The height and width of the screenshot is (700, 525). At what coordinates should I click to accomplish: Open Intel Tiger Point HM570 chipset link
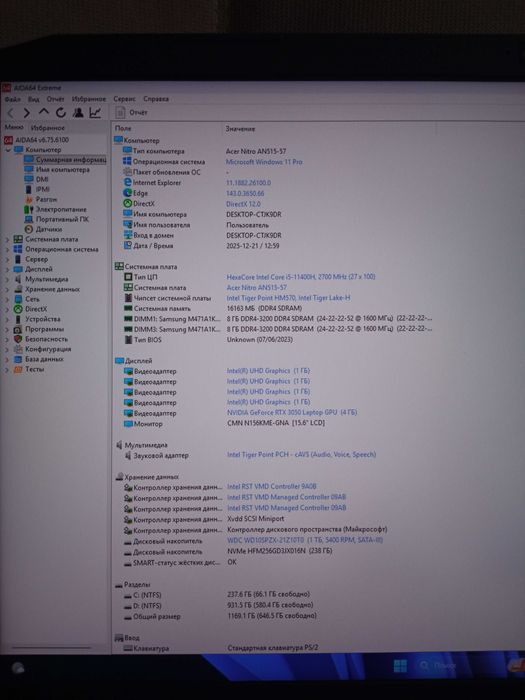click(x=288, y=298)
